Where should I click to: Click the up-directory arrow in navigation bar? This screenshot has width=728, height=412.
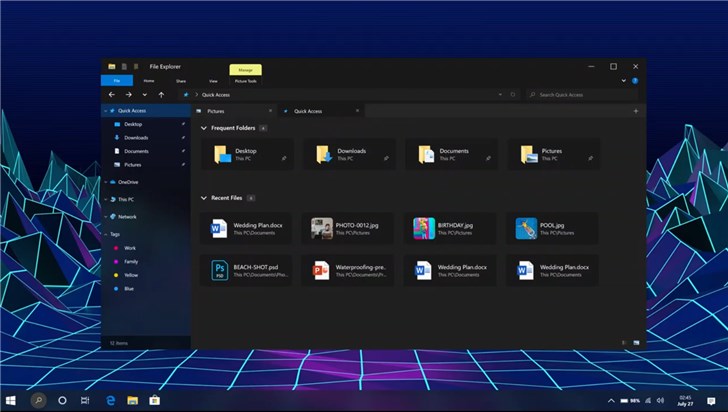(161, 95)
